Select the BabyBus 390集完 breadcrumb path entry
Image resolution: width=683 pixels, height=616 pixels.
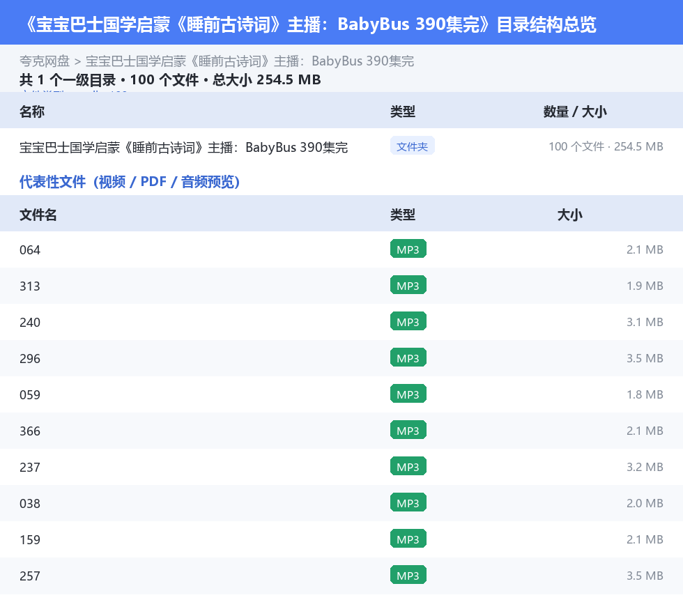click(250, 61)
